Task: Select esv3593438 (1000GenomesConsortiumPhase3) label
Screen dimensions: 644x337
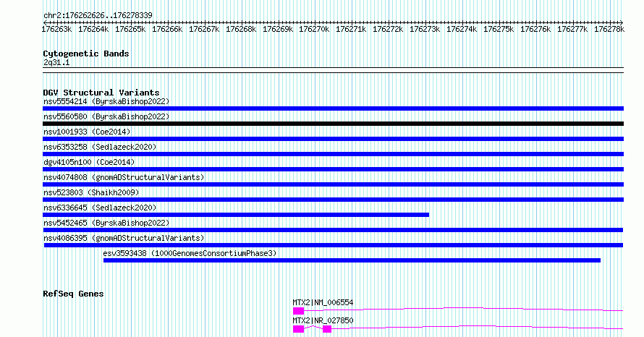Action: coord(190,253)
